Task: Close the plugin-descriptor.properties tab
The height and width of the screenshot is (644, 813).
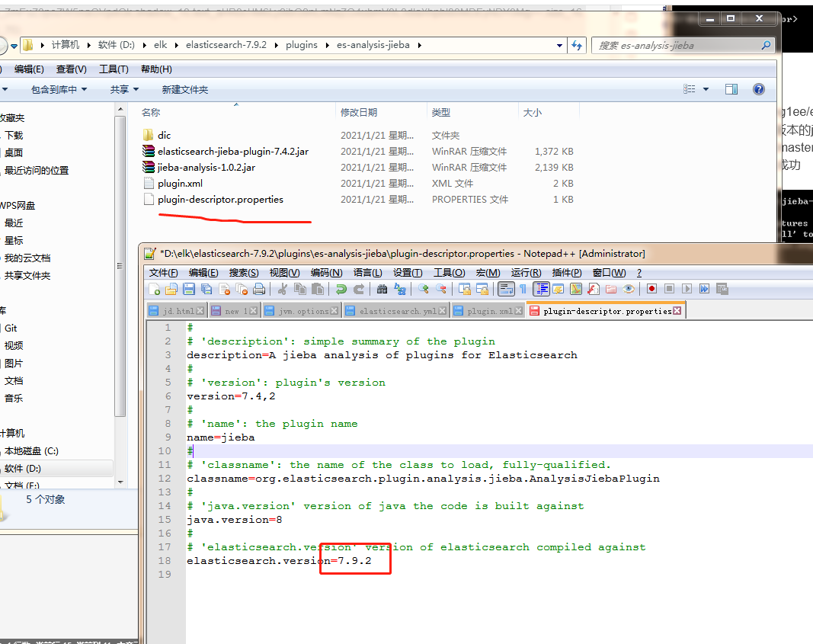Action: click(x=677, y=311)
